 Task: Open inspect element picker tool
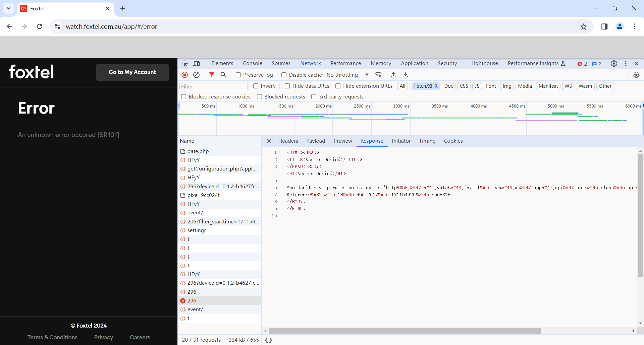[185, 64]
